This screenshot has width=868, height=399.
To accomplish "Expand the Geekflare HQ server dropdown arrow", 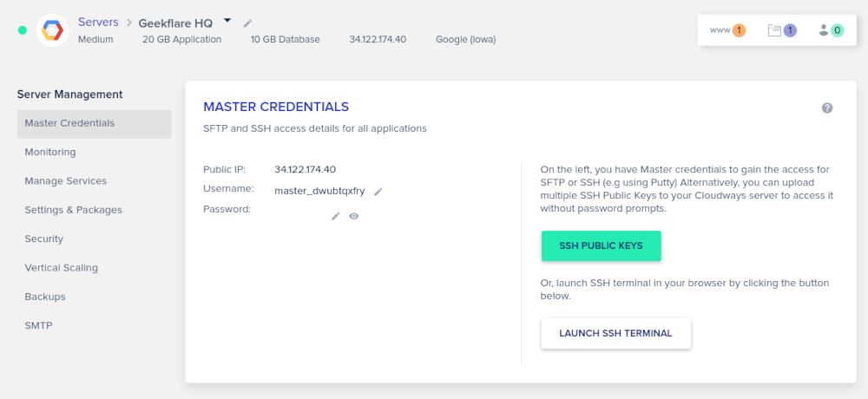I will point(227,20).
